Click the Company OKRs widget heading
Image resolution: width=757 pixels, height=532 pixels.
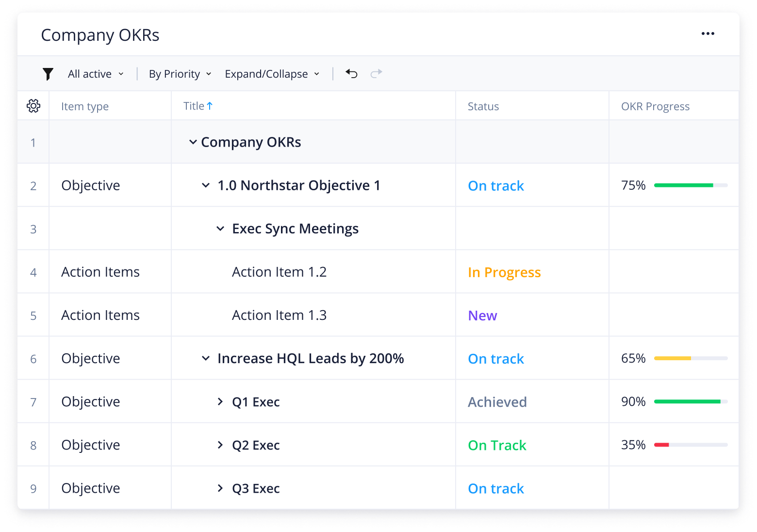[x=100, y=35]
